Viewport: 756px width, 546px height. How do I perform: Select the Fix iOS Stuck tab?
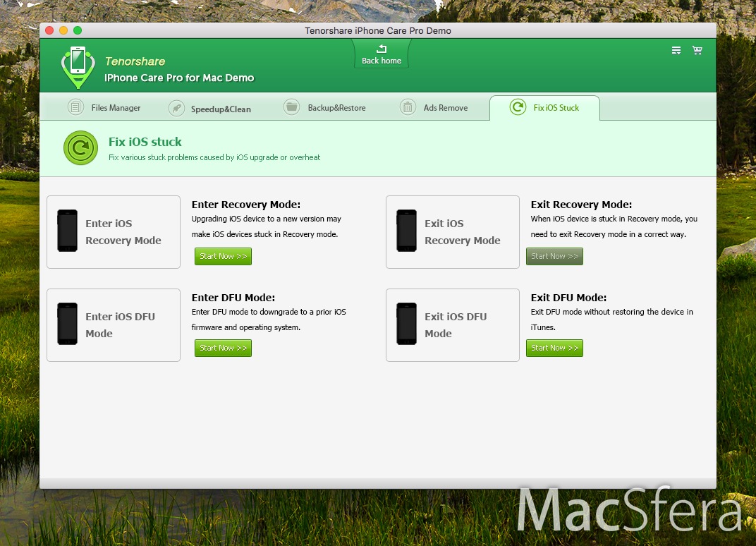tap(545, 107)
